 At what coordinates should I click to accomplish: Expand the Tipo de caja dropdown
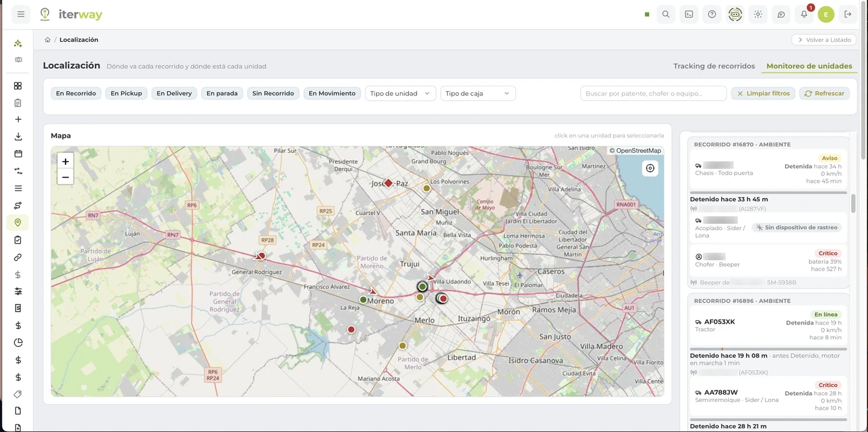478,93
